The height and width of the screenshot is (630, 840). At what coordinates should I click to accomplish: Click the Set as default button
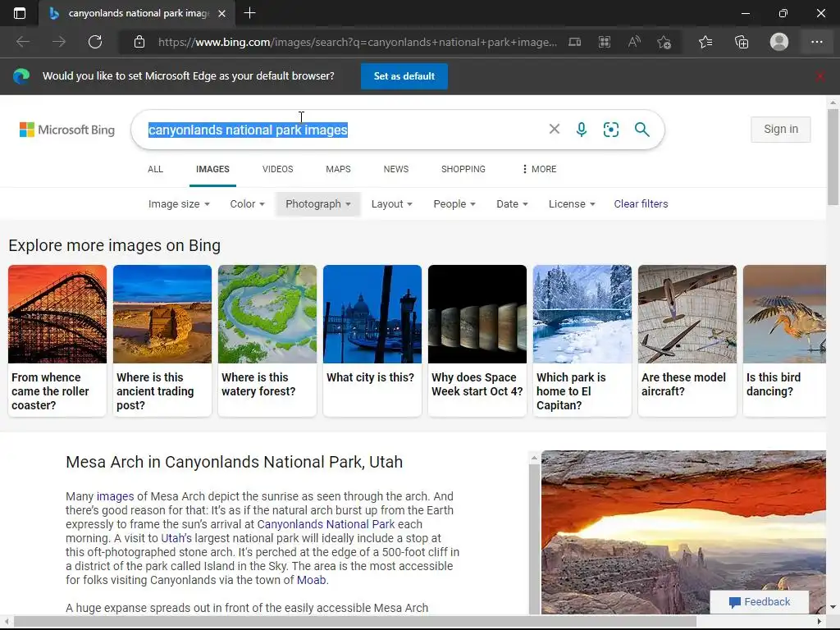pos(404,76)
